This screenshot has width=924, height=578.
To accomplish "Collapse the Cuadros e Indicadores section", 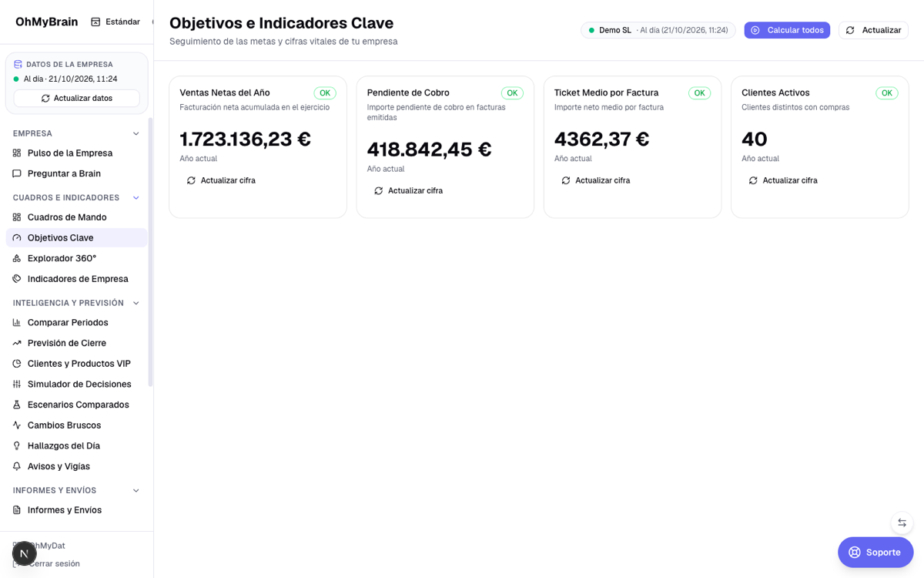I will coord(136,198).
